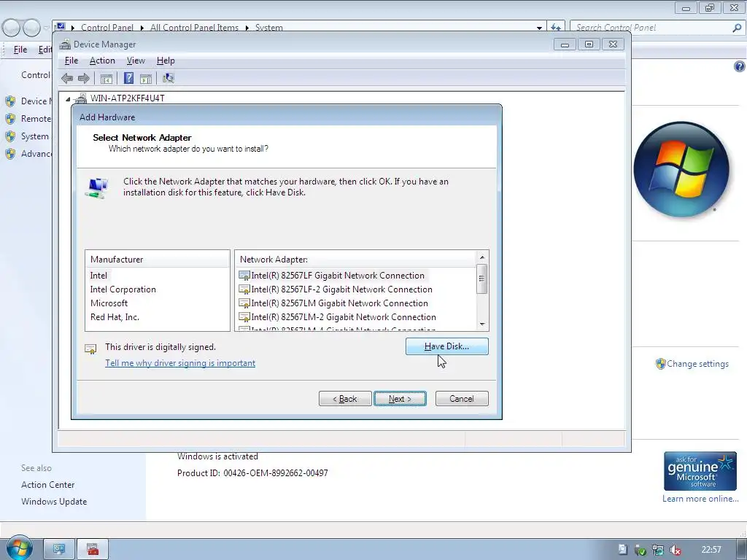Screen dimensions: 747x560
Task: Click the shield icon beside Remote settings
Action: [10, 119]
